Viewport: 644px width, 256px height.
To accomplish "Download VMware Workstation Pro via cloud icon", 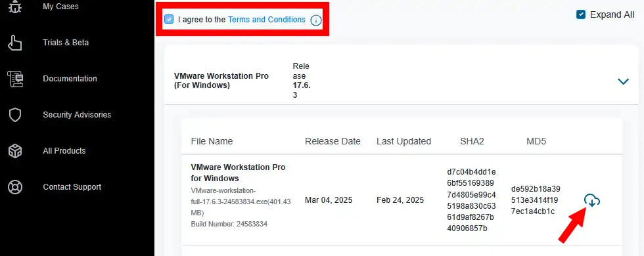I will tap(592, 200).
